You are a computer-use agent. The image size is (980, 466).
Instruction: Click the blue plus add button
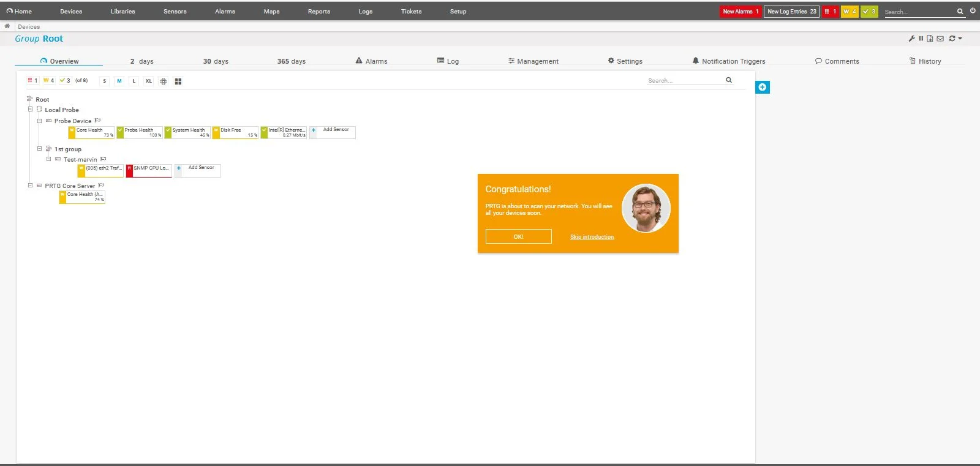click(762, 87)
